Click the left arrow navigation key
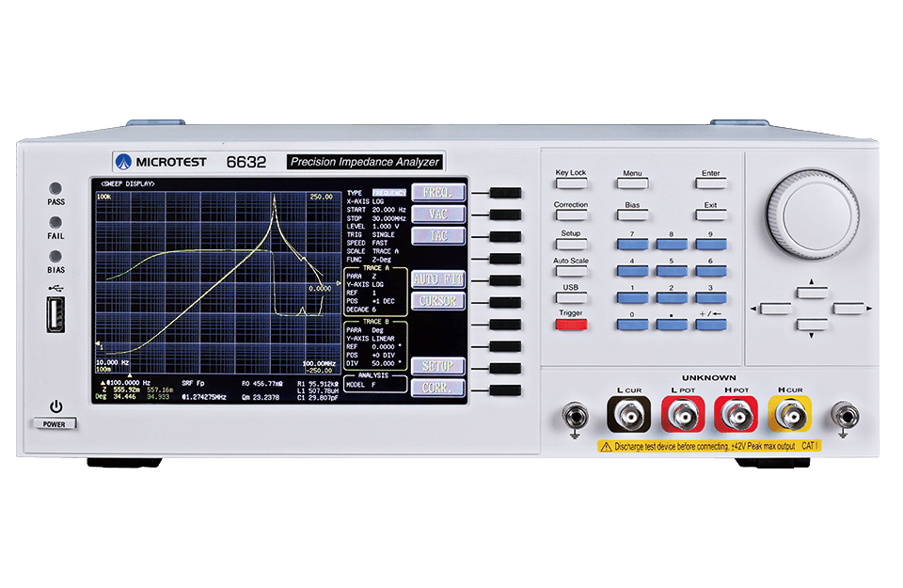This screenshot has width=903, height=588. click(x=775, y=309)
